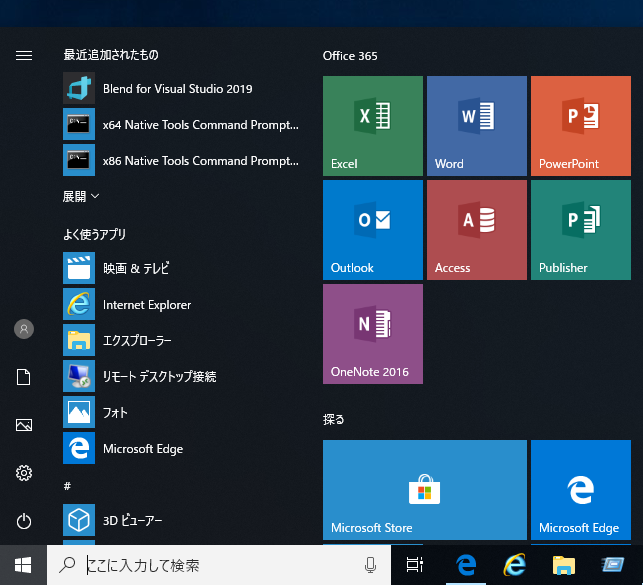Image resolution: width=643 pixels, height=585 pixels.
Task: Open Settings gear in Start sidebar
Action: click(24, 473)
